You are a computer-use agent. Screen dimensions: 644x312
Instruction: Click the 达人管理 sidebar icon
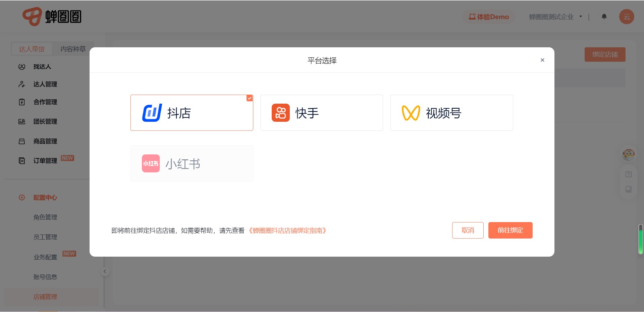(22, 84)
